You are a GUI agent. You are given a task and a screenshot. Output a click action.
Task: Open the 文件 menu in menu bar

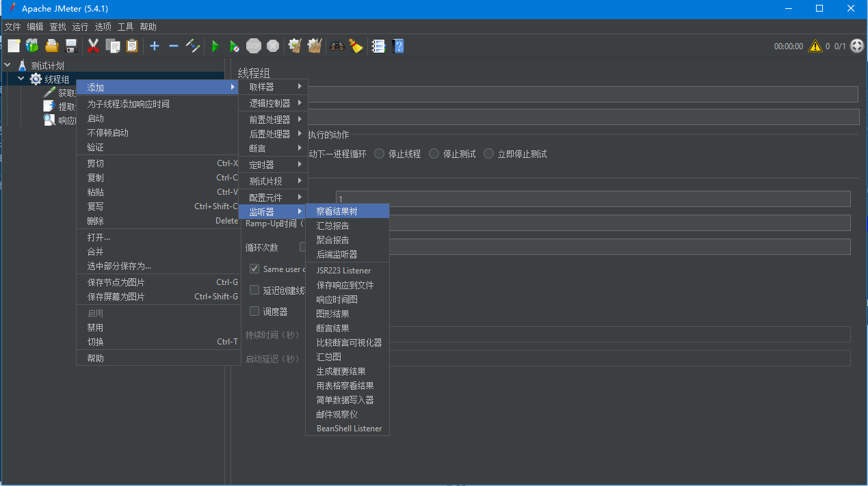tap(13, 27)
